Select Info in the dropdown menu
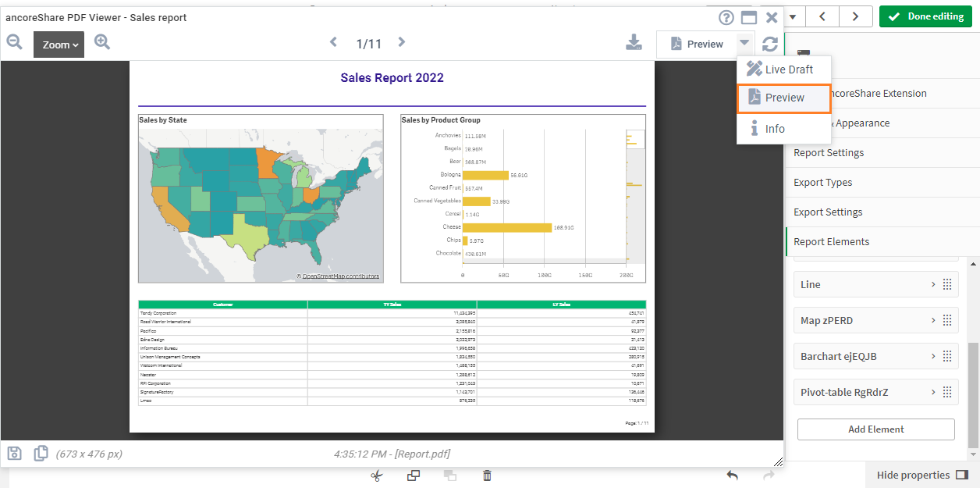The image size is (980, 488). point(784,129)
